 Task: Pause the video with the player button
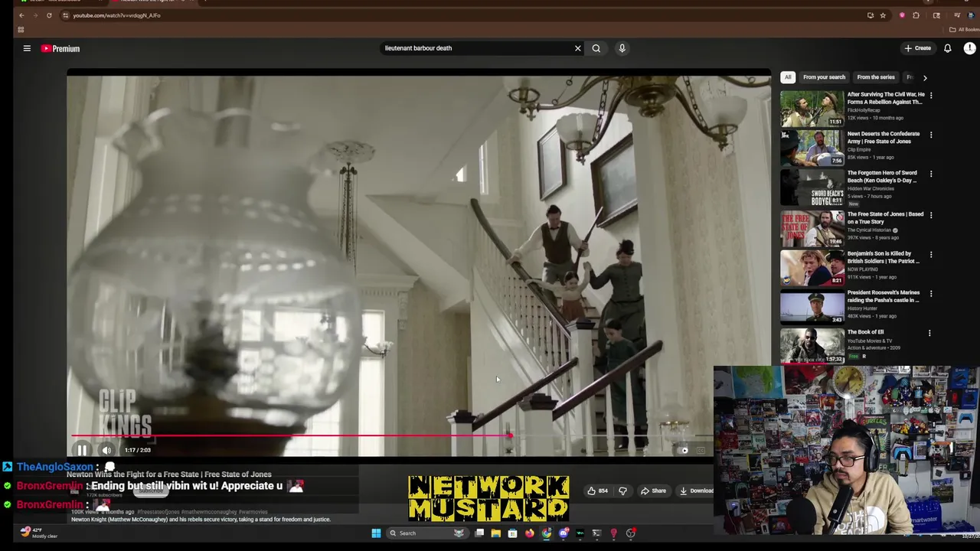click(x=82, y=450)
